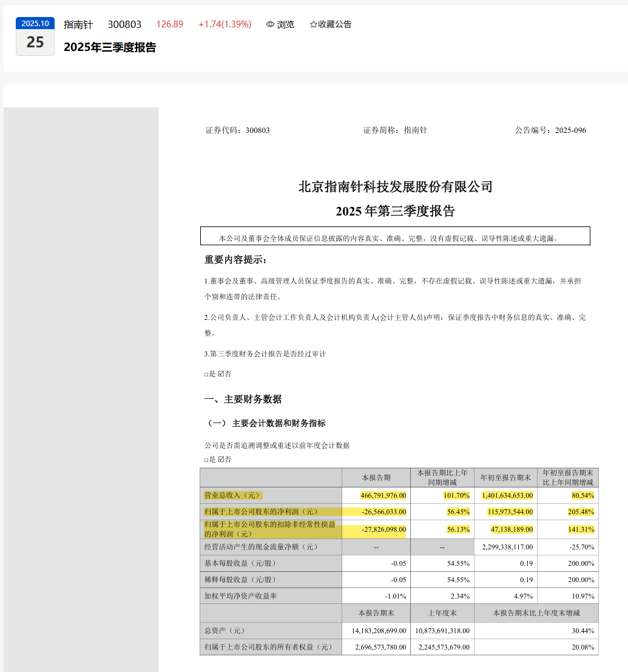Image resolution: width=628 pixels, height=672 pixels.
Task: Click the 营业总收入（元） row label
Action: [x=232, y=495]
